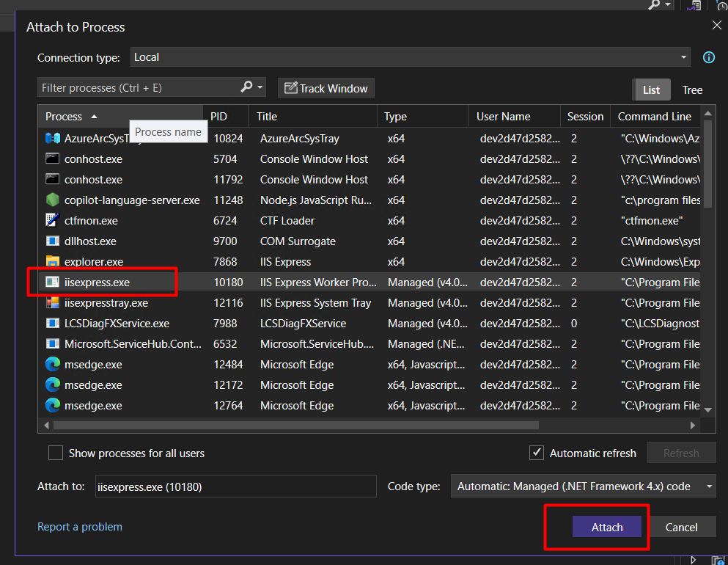728x565 pixels.
Task: Click the ctfmon.exe process icon
Action: tap(52, 221)
